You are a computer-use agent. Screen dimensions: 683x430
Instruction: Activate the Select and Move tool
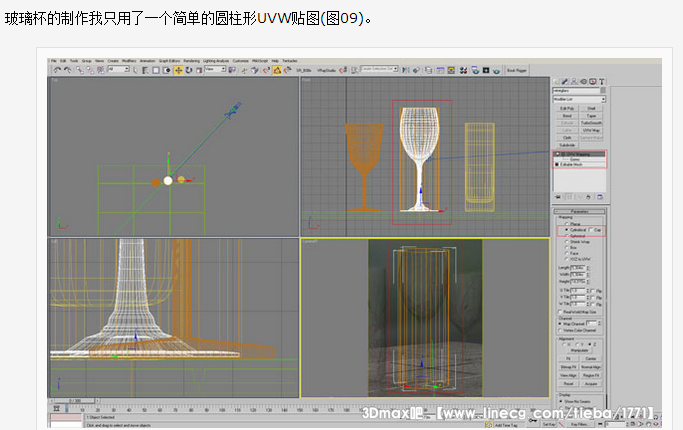click(178, 70)
